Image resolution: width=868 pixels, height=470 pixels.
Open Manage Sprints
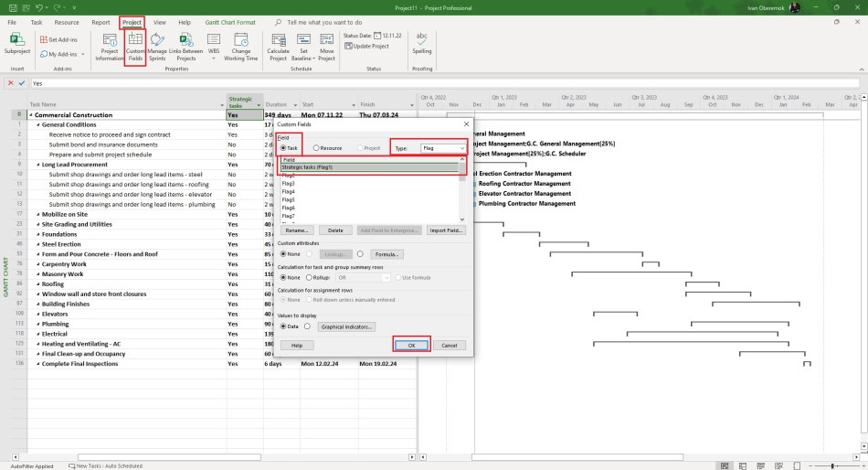click(x=157, y=47)
